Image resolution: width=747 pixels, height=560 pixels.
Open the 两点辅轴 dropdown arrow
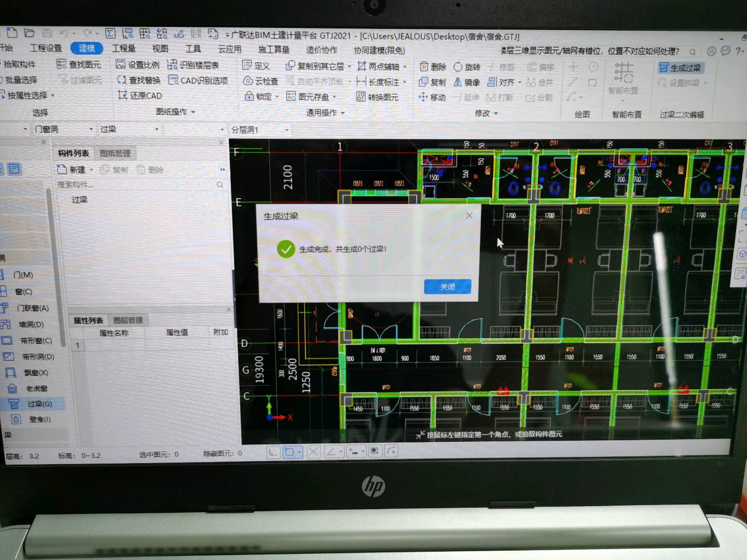coord(405,67)
